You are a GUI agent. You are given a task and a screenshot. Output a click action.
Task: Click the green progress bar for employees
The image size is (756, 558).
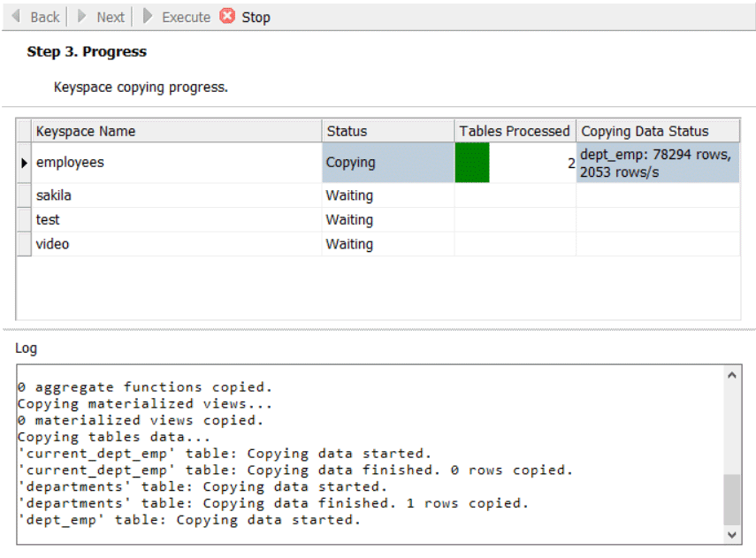coord(472,163)
